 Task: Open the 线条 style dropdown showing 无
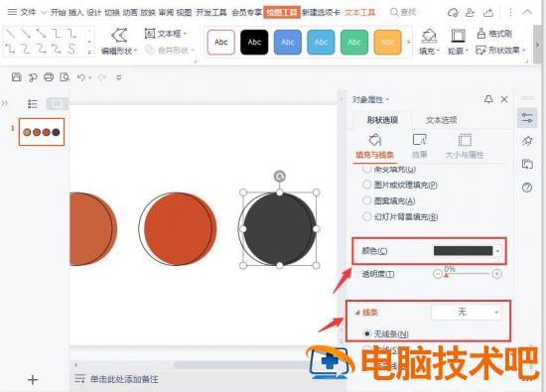click(x=466, y=313)
